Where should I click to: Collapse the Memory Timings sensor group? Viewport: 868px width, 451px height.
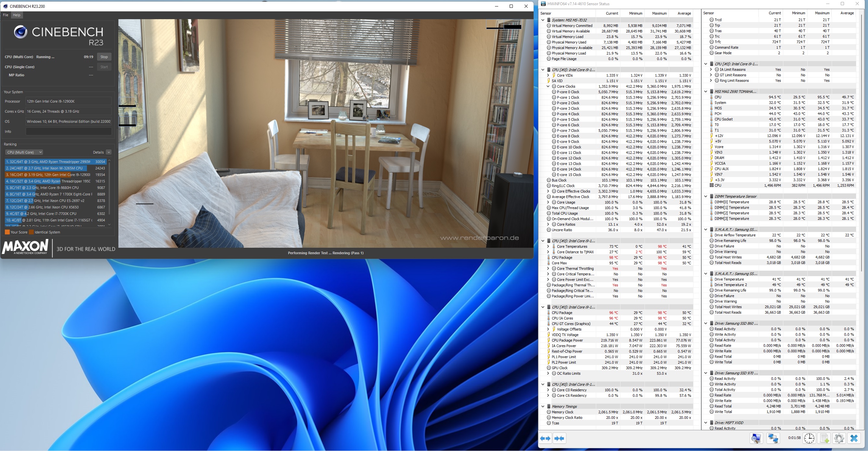coord(543,407)
